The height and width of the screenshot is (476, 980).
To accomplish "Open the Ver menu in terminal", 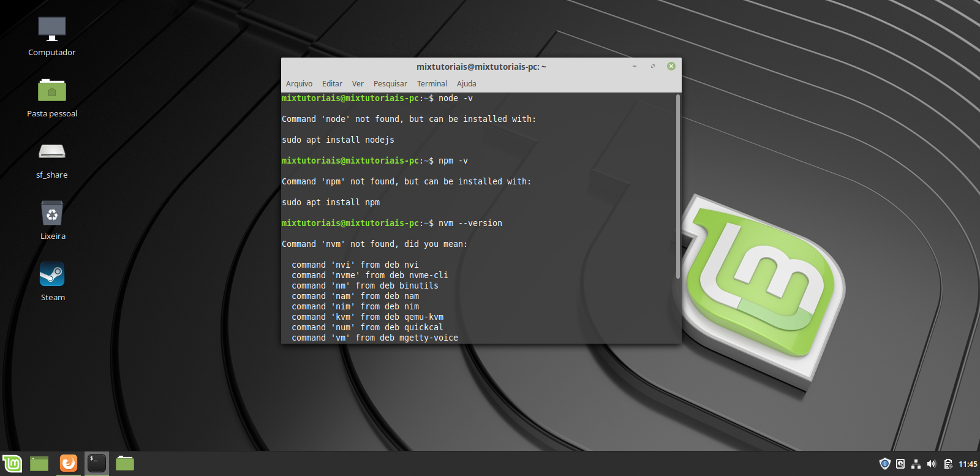I will tap(358, 84).
